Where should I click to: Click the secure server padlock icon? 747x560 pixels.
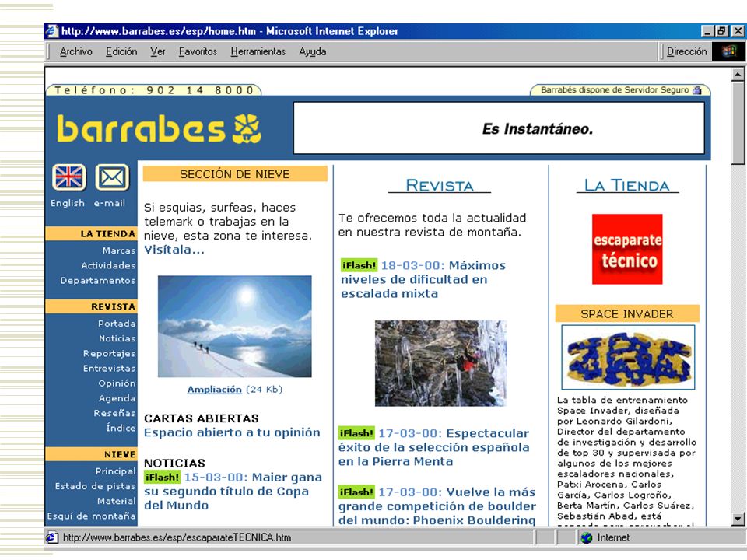point(697,90)
